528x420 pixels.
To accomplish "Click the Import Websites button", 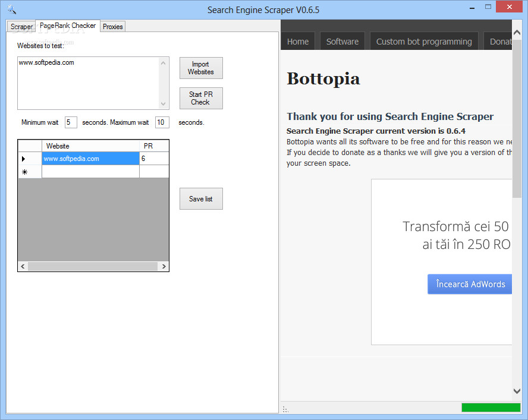I will click(x=201, y=68).
